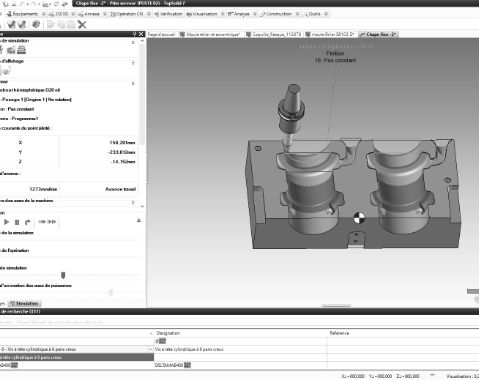Expand the machine axes section chevron

(x=133, y=202)
